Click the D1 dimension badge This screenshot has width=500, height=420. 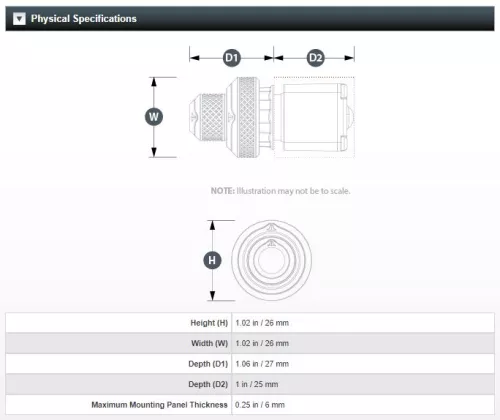click(232, 58)
